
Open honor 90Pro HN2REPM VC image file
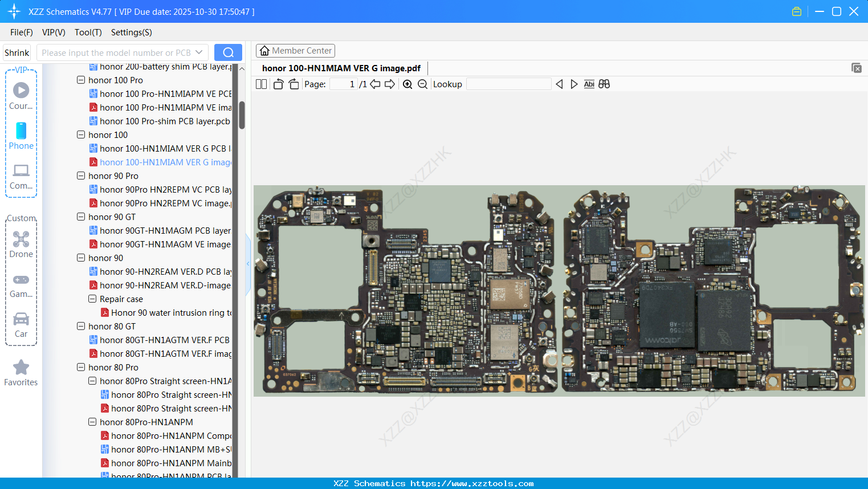pos(160,203)
